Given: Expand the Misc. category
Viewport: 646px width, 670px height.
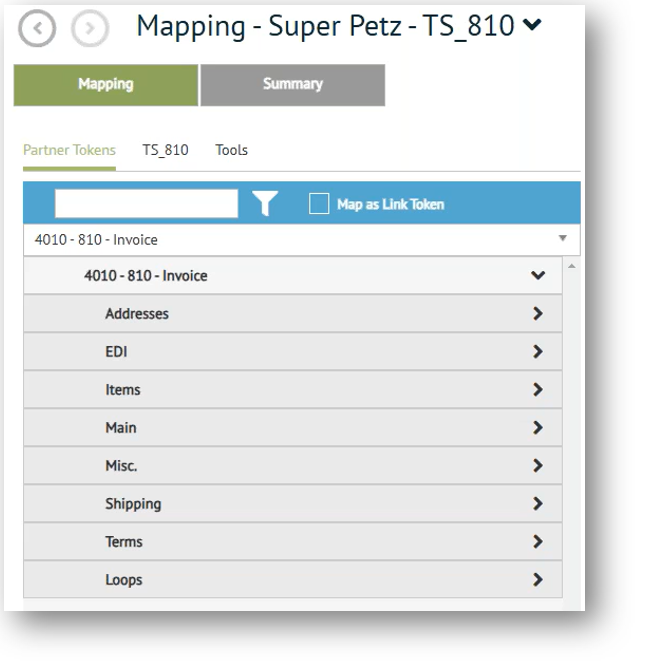Looking at the screenshot, I should point(538,466).
